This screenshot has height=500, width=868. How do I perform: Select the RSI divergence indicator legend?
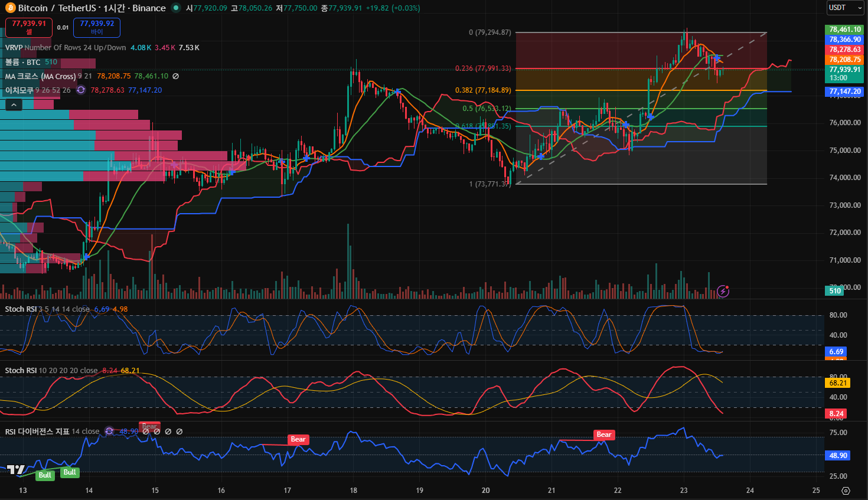click(x=37, y=432)
